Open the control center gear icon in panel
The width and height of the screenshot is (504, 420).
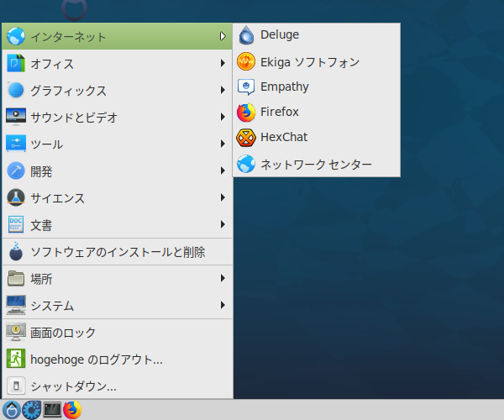pos(32,410)
